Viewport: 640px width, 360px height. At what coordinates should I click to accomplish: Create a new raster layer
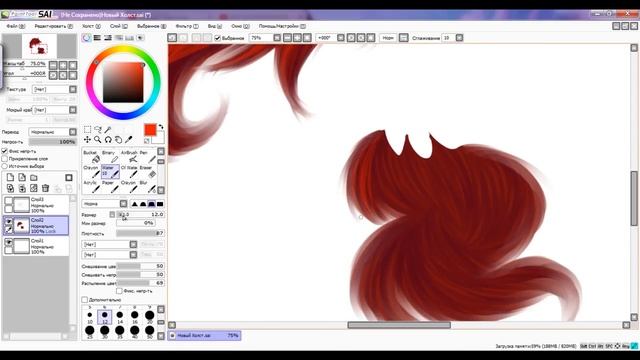click(10, 177)
